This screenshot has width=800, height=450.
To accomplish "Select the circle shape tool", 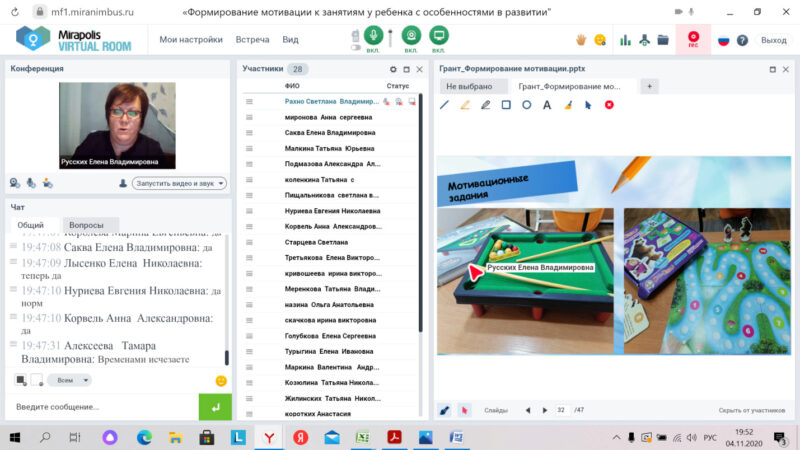I will (x=527, y=105).
